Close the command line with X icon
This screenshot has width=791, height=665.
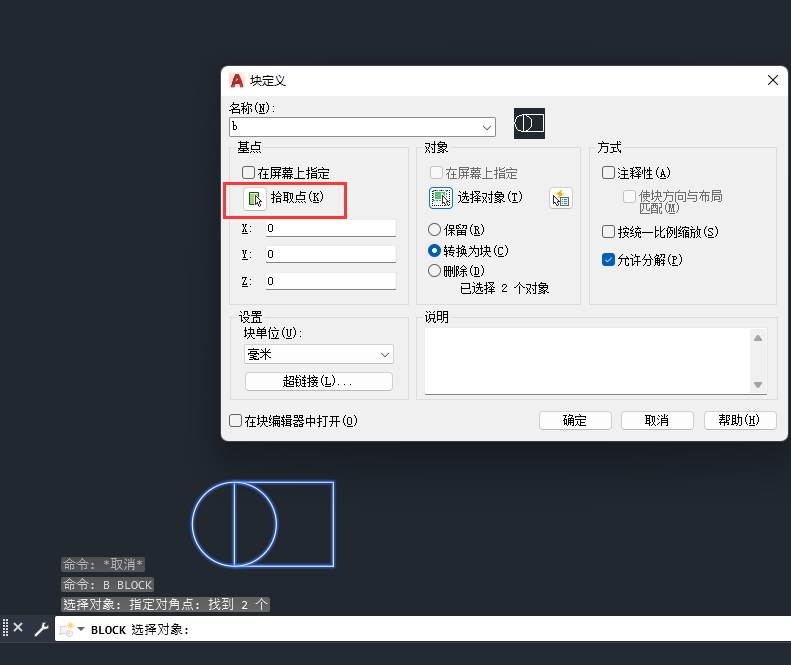tap(18, 627)
